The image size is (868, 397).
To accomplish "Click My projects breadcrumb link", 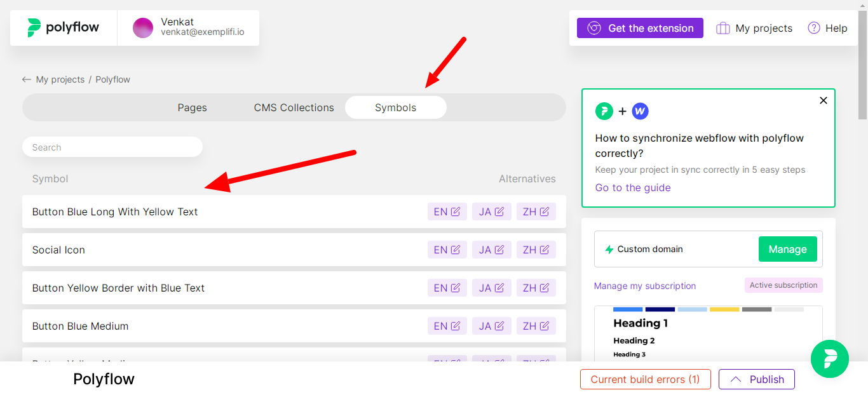I will point(60,79).
